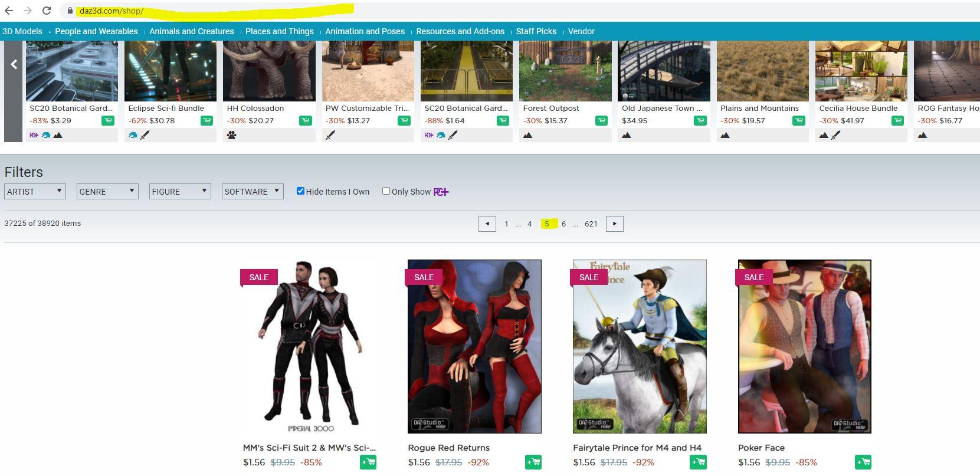Screen dimensions: 980x476
Task: Click the sword icon under Cecilia House Bundle
Action: [835, 135]
